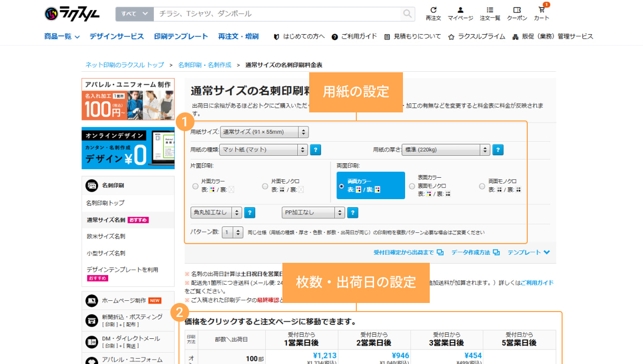Open パターン数 dropdown

click(x=232, y=232)
